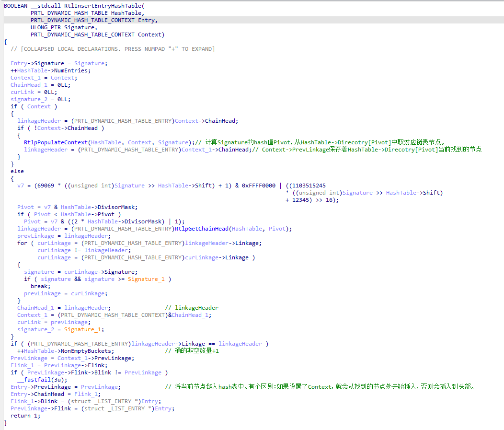Click 'ChainHead_1 = 0LL;' line
The width and height of the screenshot is (504, 430).
coord(41,85)
